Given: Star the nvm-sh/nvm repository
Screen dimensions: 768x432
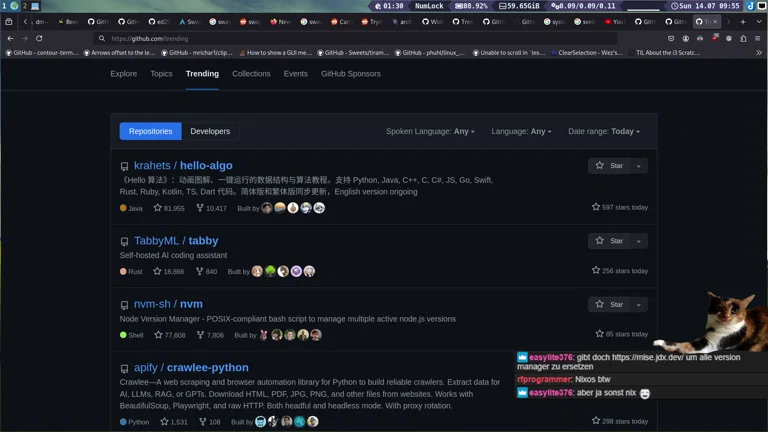Looking at the screenshot, I should tap(610, 304).
